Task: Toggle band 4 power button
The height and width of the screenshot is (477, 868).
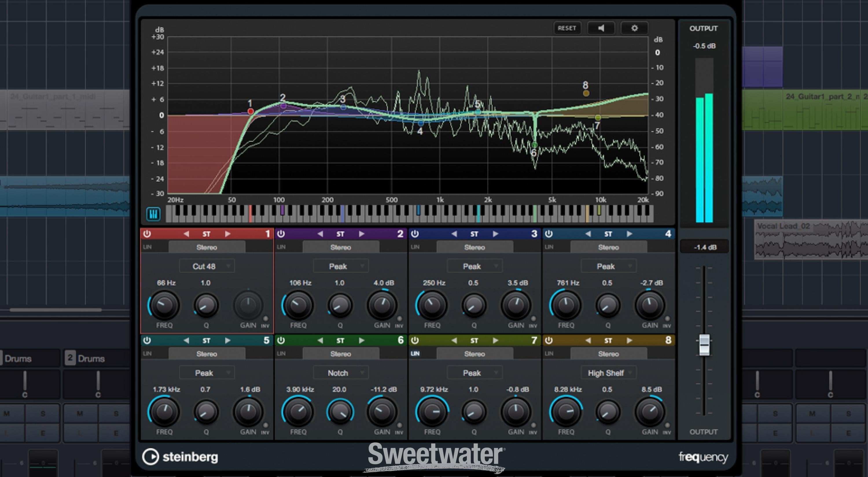Action: (x=549, y=234)
